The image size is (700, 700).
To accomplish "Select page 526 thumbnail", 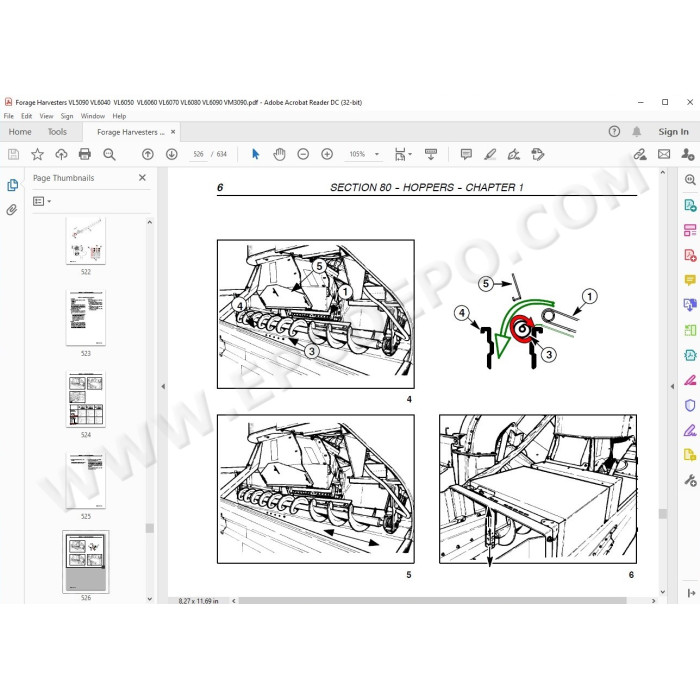I will coord(86,562).
